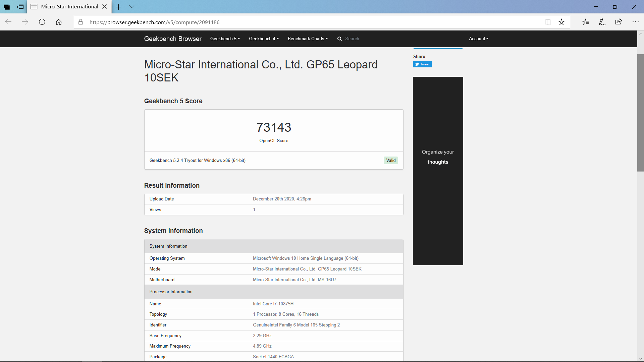Click the browser Back arrow

pos(8,22)
